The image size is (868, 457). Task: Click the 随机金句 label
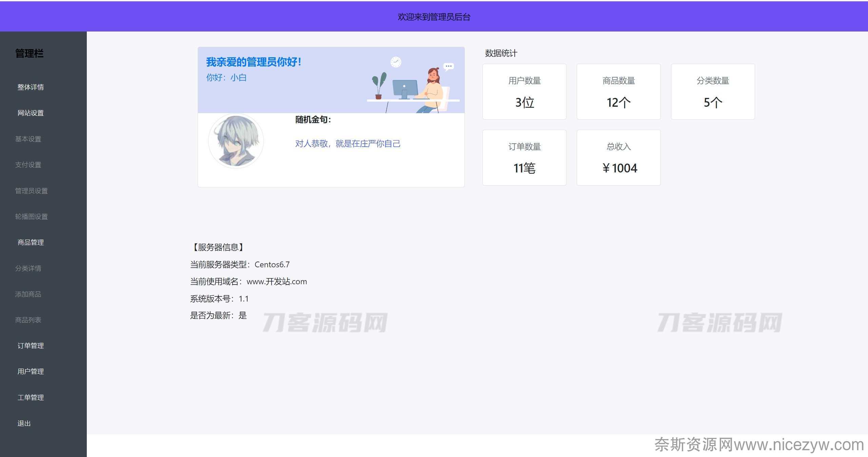tap(313, 120)
